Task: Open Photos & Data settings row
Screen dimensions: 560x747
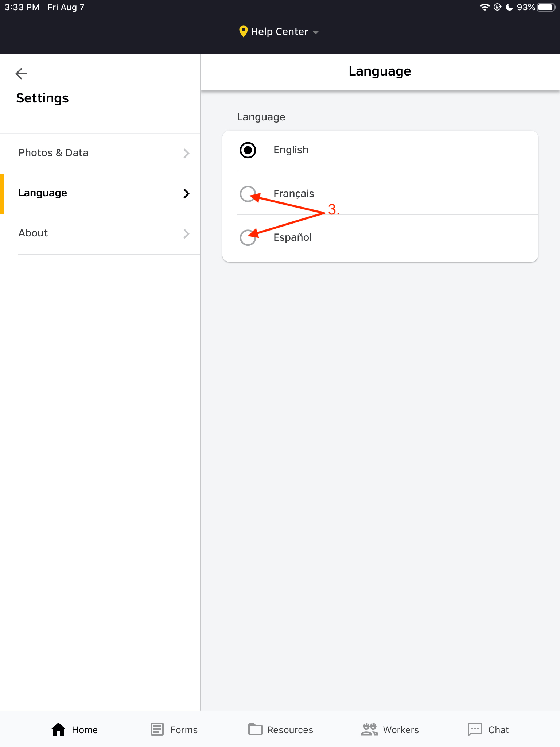Action: (54, 153)
